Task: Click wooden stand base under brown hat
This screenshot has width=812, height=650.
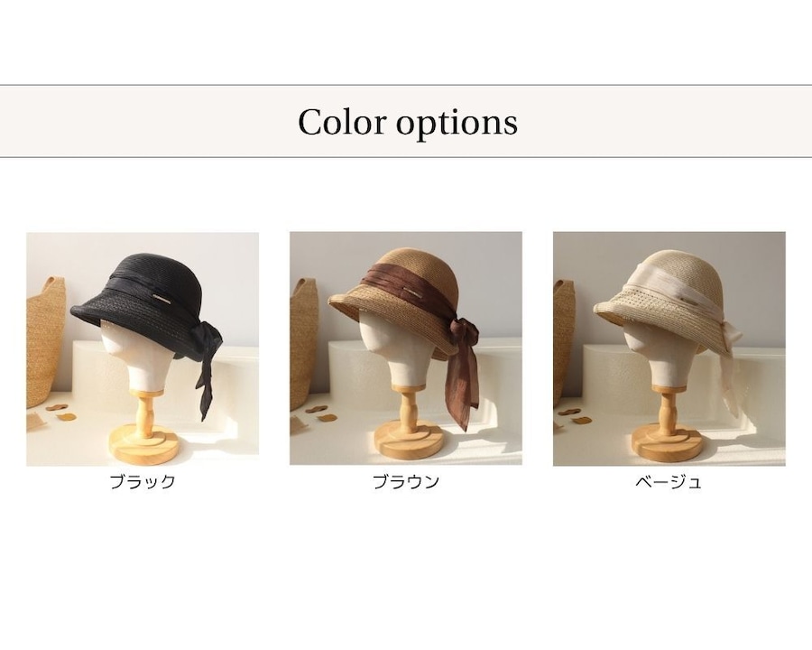Action: (x=409, y=443)
